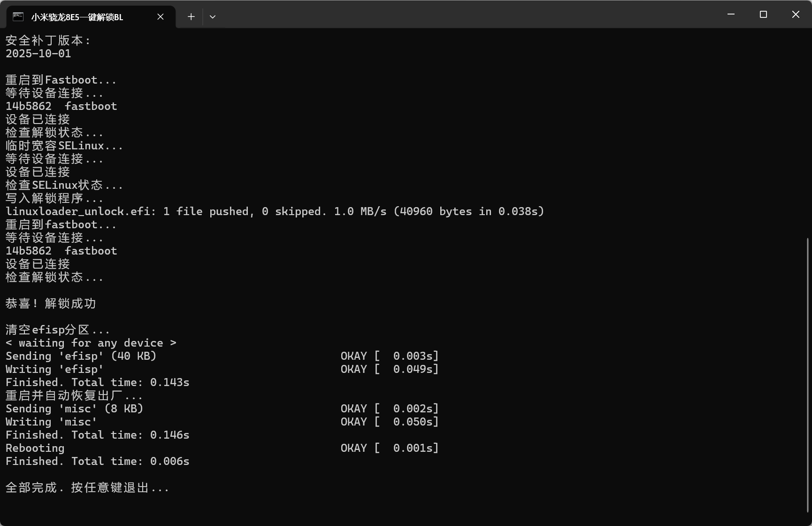812x526 pixels.
Task: Minimize the terminal window
Action: (731, 15)
